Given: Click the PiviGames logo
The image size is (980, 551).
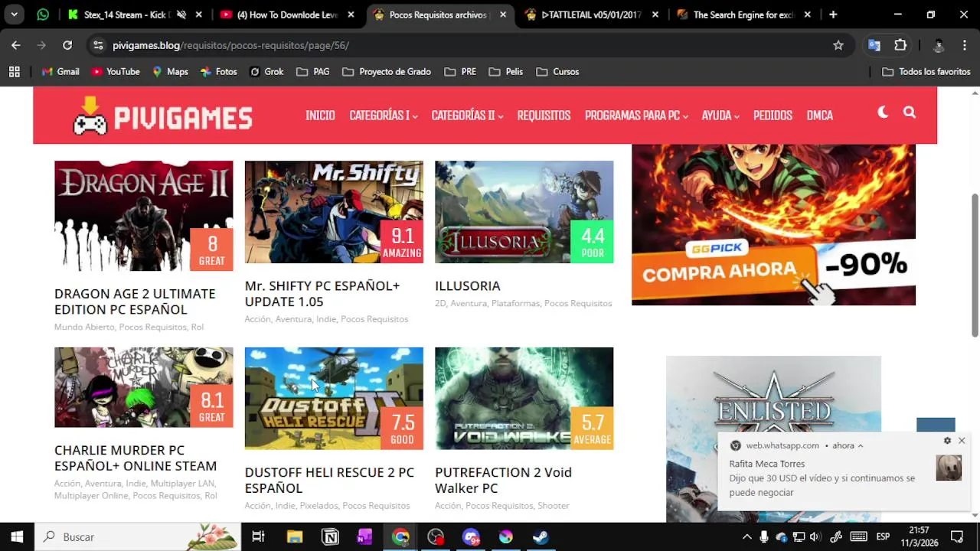Looking at the screenshot, I should point(162,116).
